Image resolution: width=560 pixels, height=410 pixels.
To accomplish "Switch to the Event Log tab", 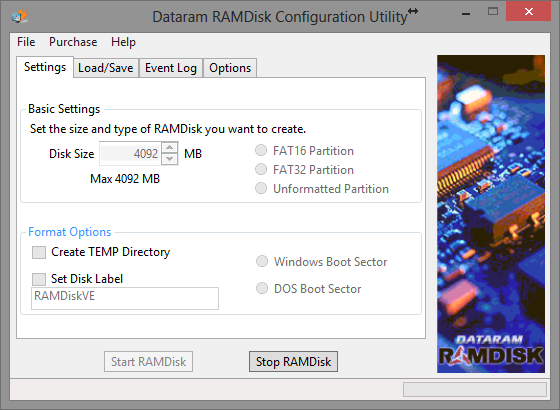I will tap(171, 68).
